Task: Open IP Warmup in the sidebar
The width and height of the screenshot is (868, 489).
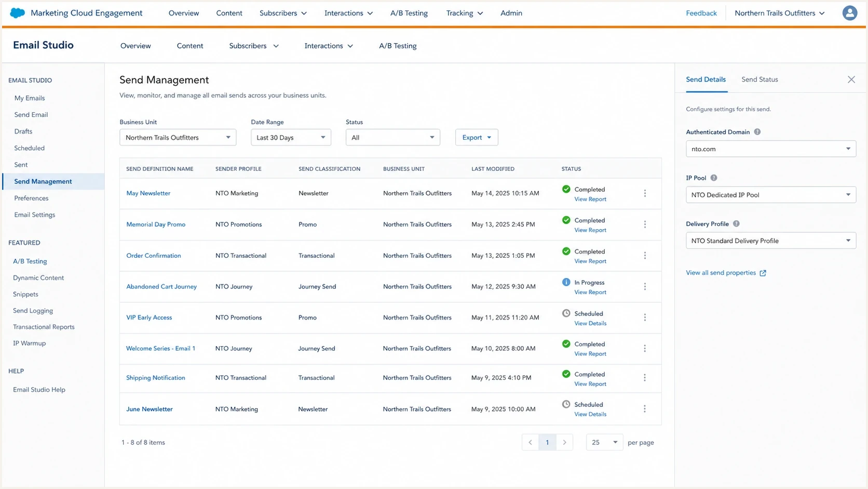Action: [x=30, y=343]
